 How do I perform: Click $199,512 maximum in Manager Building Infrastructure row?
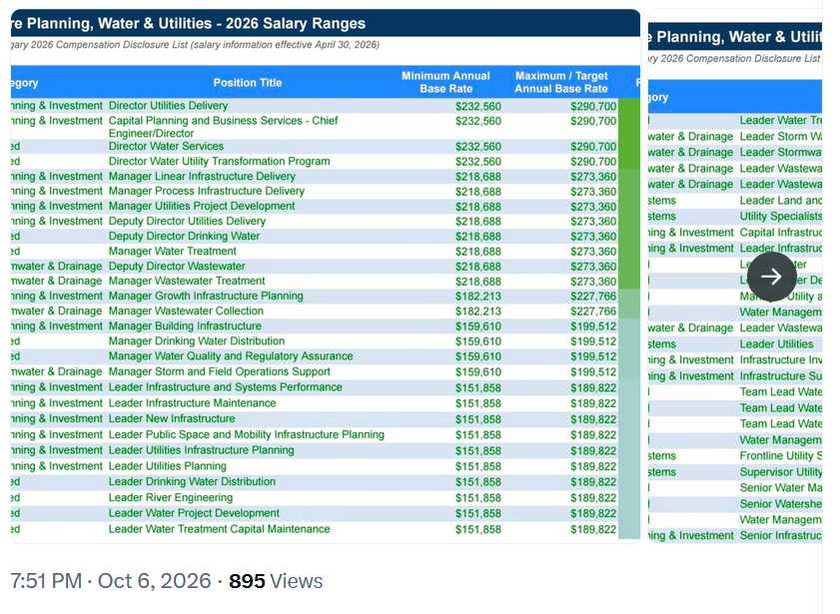pos(593,326)
